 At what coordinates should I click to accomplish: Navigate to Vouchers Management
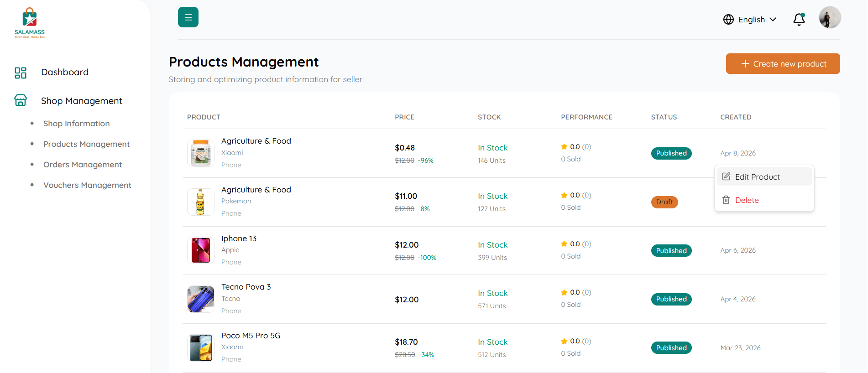tap(87, 185)
